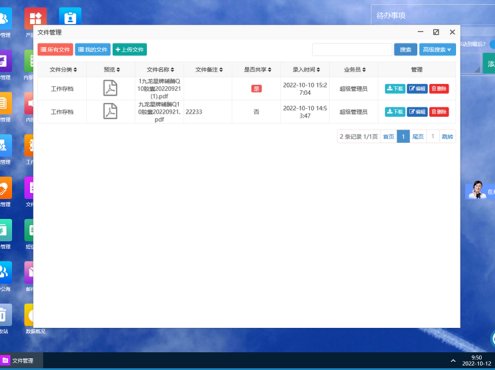The width and height of the screenshot is (495, 370).
Task: Sort by the 文件名称 column header
Action: 160,69
